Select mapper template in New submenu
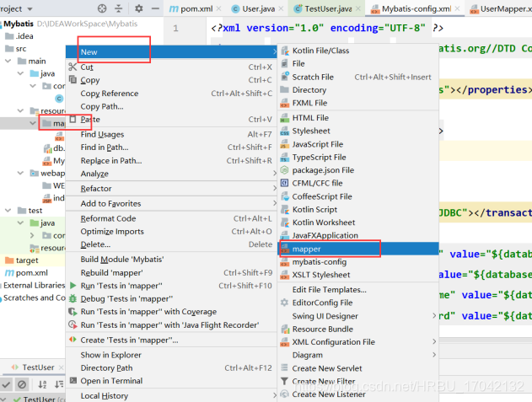The width and height of the screenshot is (532, 402). (x=358, y=249)
